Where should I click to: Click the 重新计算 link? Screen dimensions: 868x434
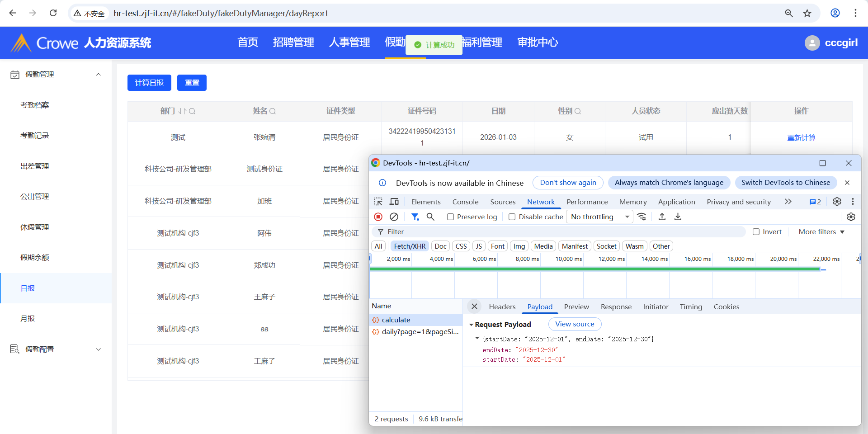(801, 137)
